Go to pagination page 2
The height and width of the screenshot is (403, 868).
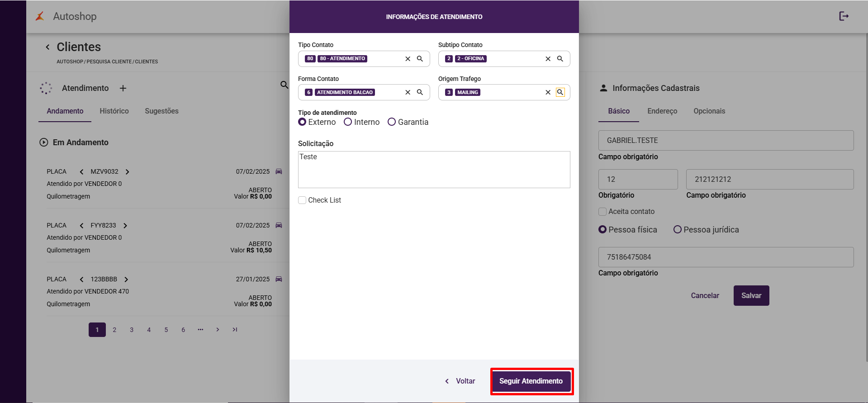click(114, 330)
